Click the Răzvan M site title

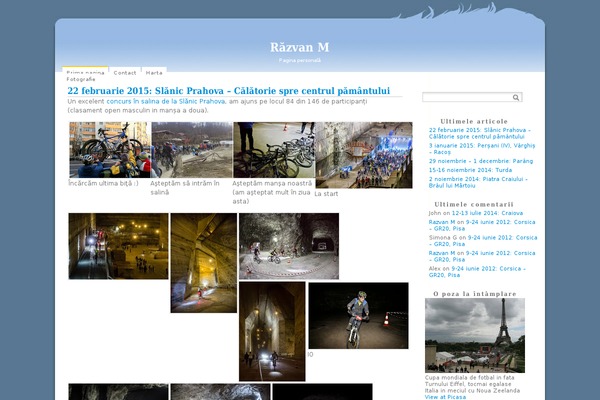(x=300, y=47)
